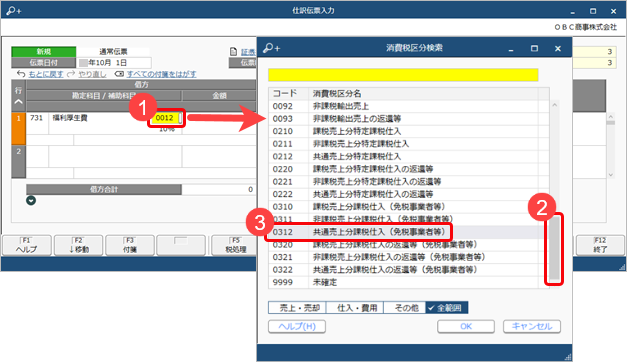The width and height of the screenshot is (627, 362).
Task: Click the F1 ヘルプ function key button
Action: [x=27, y=245]
